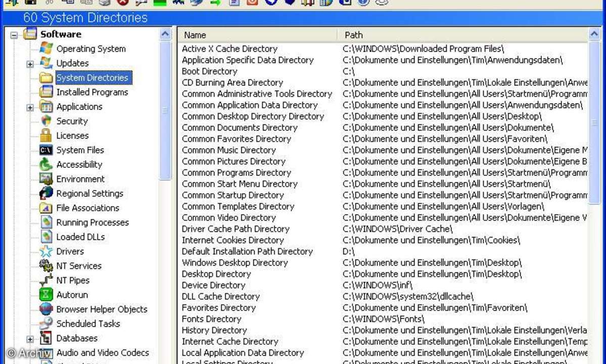Click the tree panel scrollbar thumb
The image size is (606, 364).
[165, 111]
